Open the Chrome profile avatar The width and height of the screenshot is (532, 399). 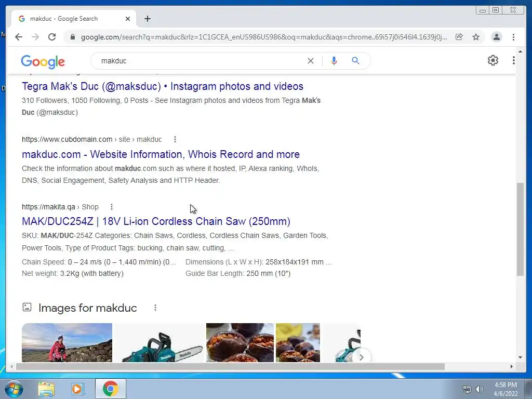click(496, 37)
